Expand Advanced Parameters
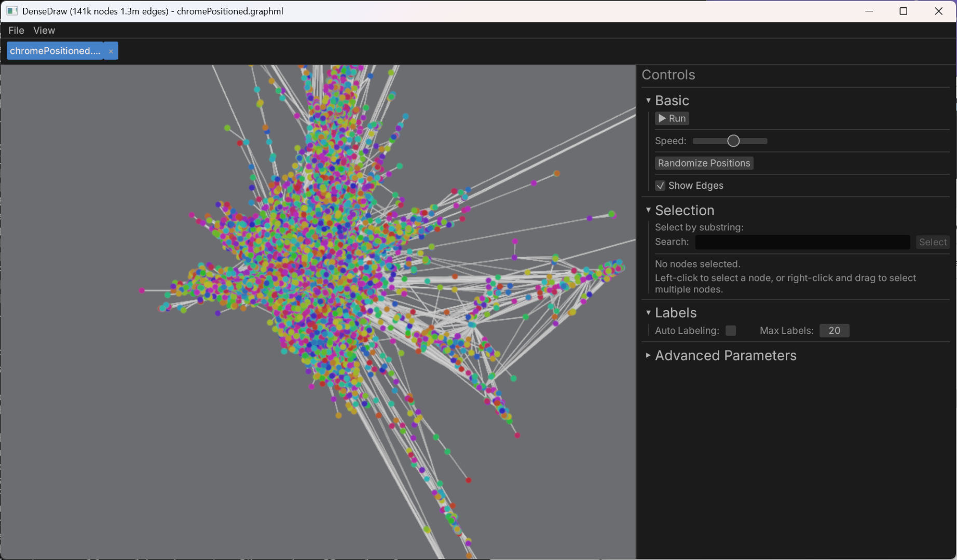957x560 pixels. tap(648, 355)
